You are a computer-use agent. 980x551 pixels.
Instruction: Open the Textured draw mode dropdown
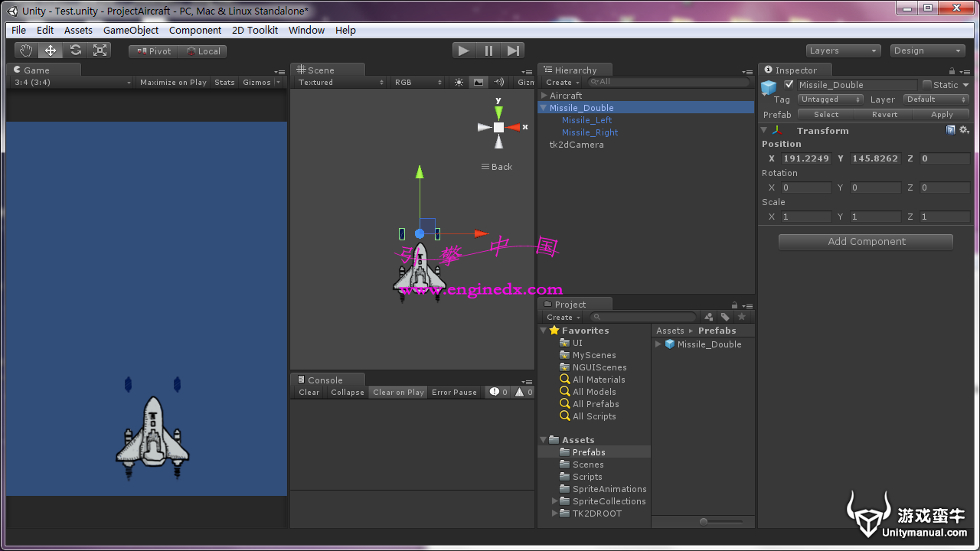tap(340, 83)
